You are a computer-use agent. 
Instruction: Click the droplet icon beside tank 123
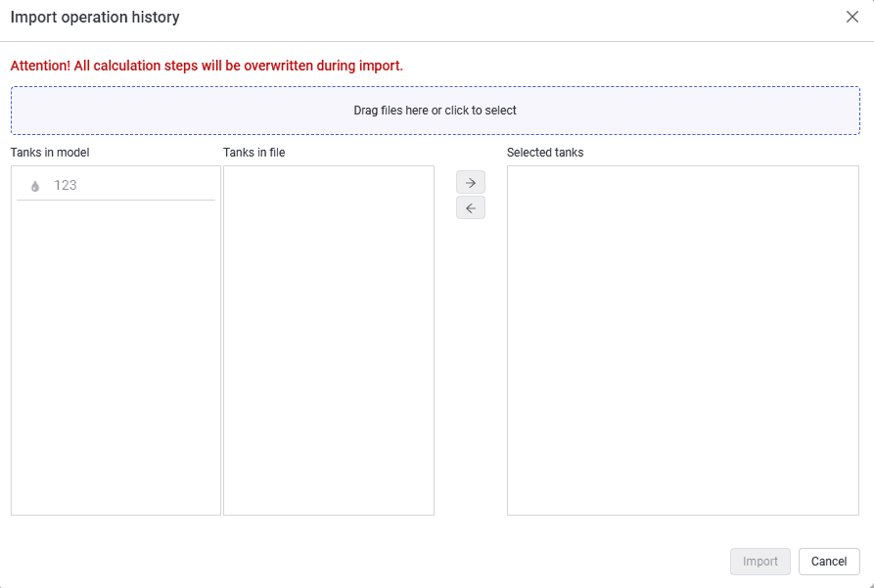pos(35,186)
